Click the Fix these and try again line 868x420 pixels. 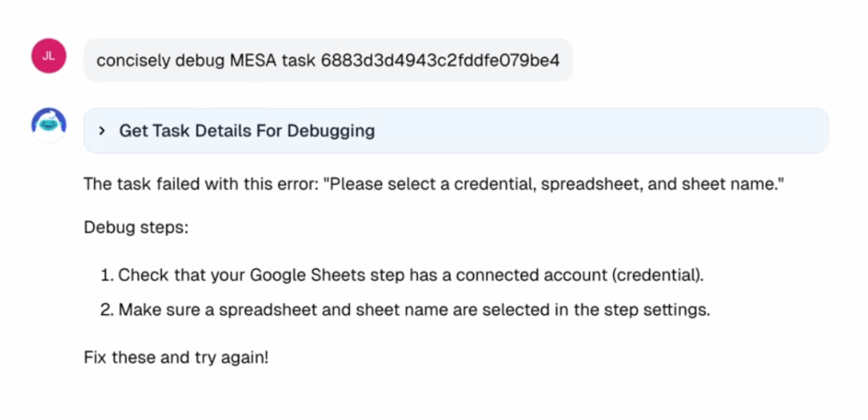(x=176, y=357)
